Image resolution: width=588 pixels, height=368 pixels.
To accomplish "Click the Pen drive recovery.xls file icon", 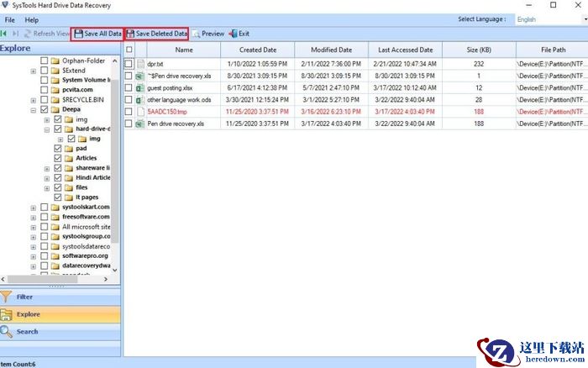I will pos(140,124).
